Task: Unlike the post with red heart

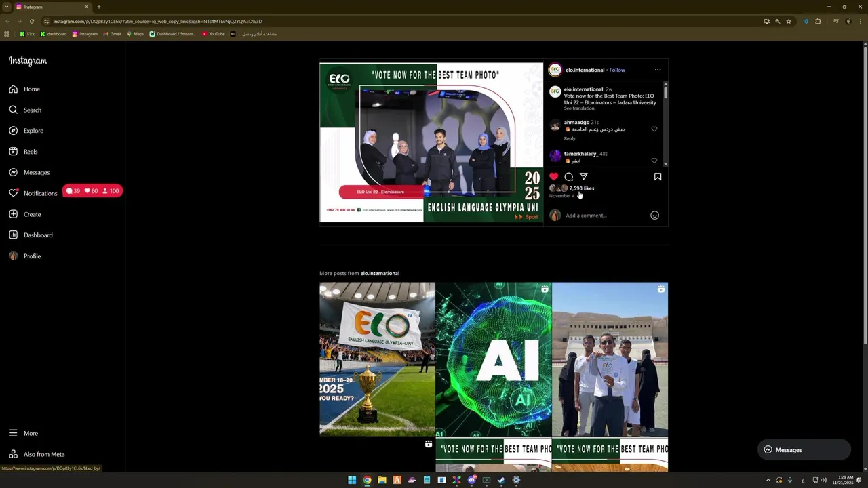Action: pyautogui.click(x=554, y=177)
